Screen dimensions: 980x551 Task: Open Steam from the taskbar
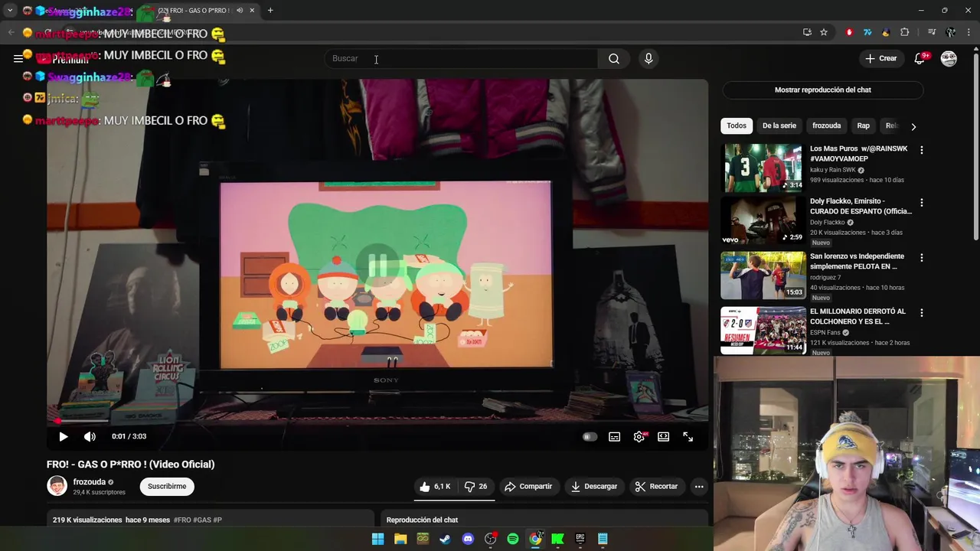(445, 539)
